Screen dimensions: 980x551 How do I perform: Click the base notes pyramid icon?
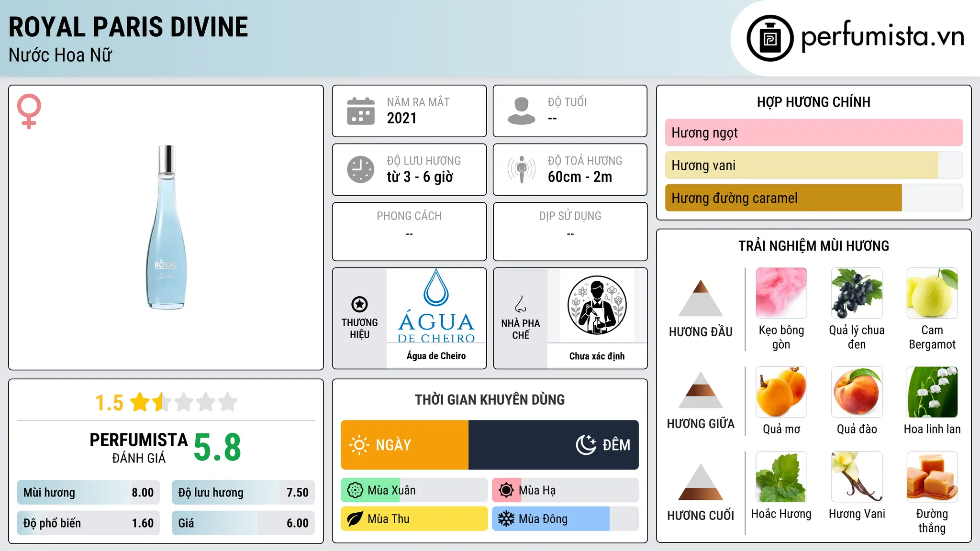click(701, 482)
